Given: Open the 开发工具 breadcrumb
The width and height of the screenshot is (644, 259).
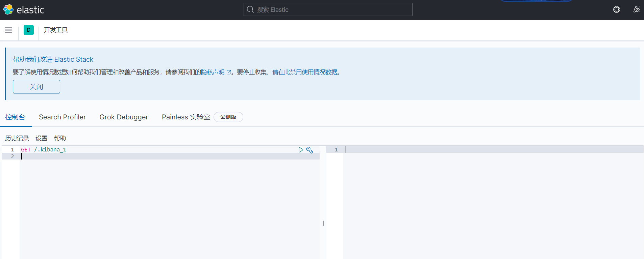Looking at the screenshot, I should pos(56,30).
